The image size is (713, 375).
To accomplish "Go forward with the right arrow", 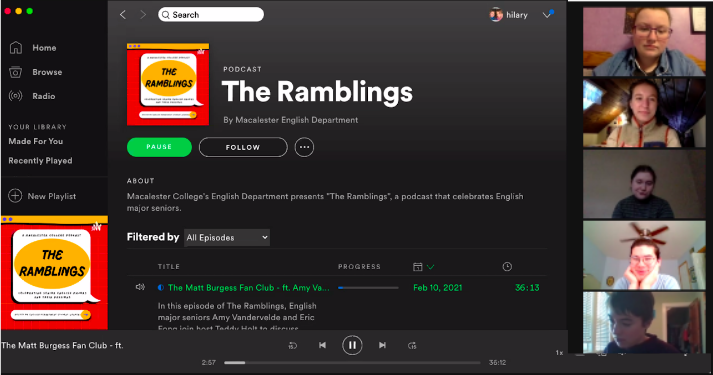I will [x=143, y=15].
